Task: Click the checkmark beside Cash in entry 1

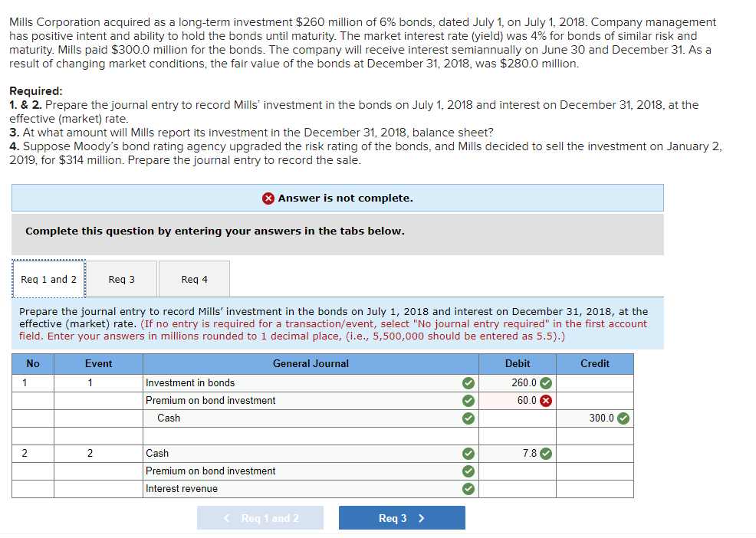Action: pyautogui.click(x=466, y=418)
